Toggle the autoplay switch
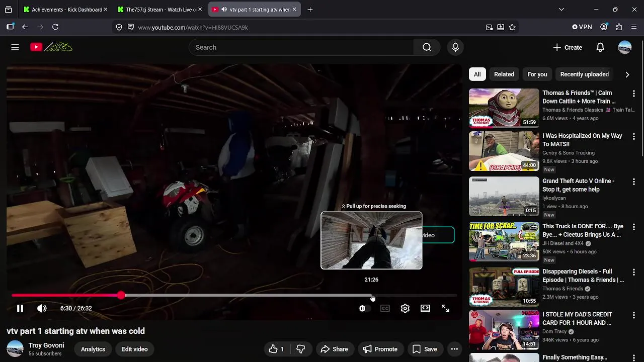 365,308
